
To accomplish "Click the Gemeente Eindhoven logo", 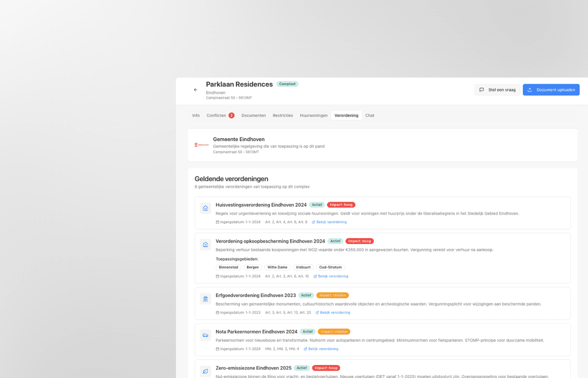I will pyautogui.click(x=202, y=145).
